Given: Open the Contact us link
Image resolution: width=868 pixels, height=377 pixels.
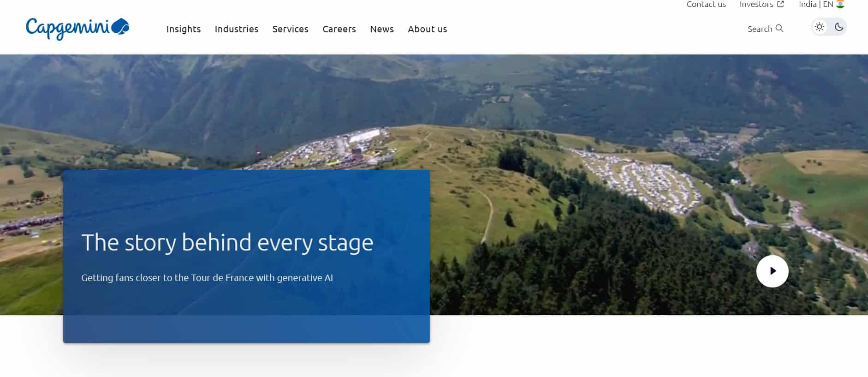Looking at the screenshot, I should [706, 4].
